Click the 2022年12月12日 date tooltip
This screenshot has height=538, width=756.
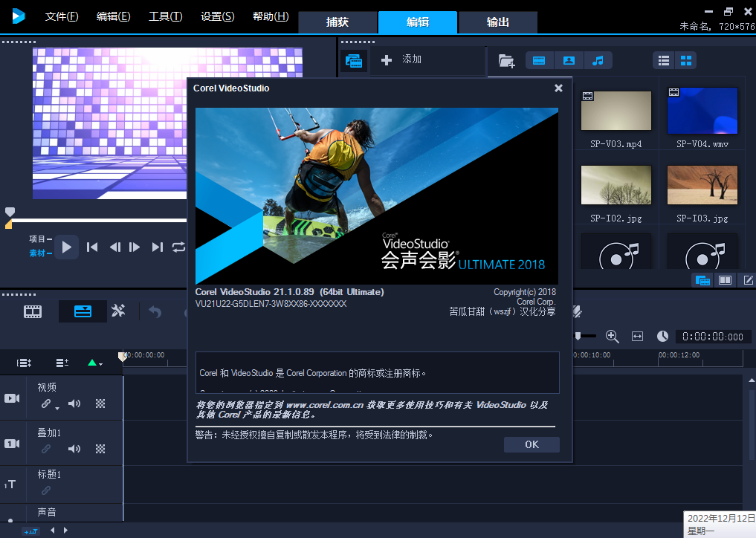pyautogui.click(x=720, y=524)
